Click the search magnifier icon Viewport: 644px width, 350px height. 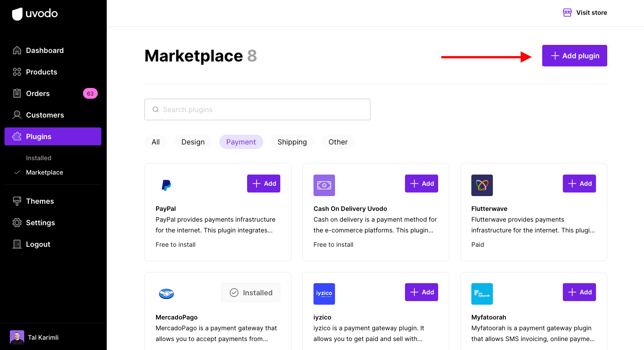coord(156,109)
